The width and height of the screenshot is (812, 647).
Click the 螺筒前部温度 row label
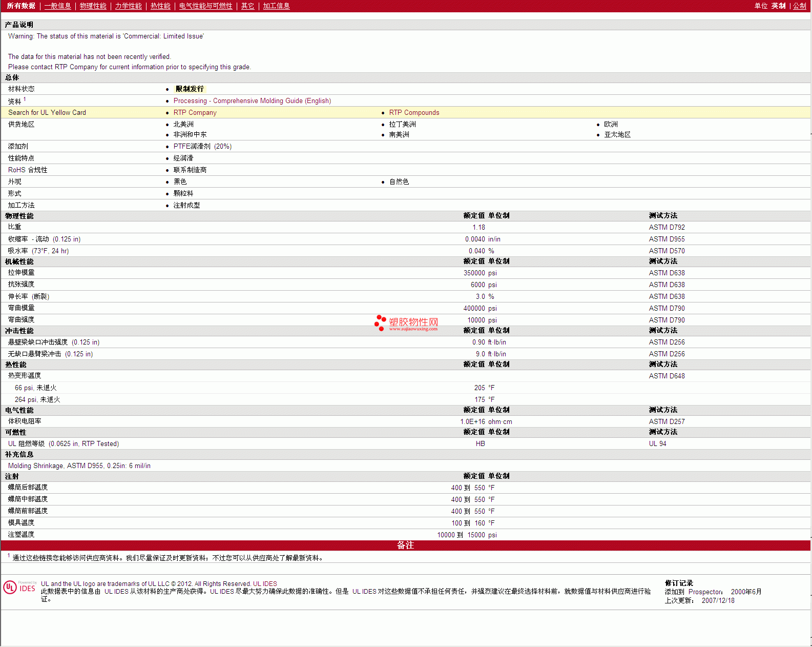28,511
